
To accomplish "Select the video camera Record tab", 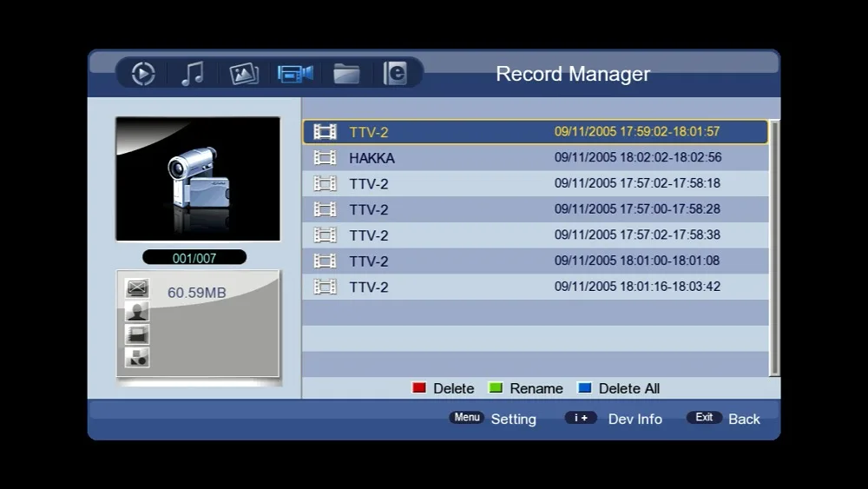I will pos(295,74).
